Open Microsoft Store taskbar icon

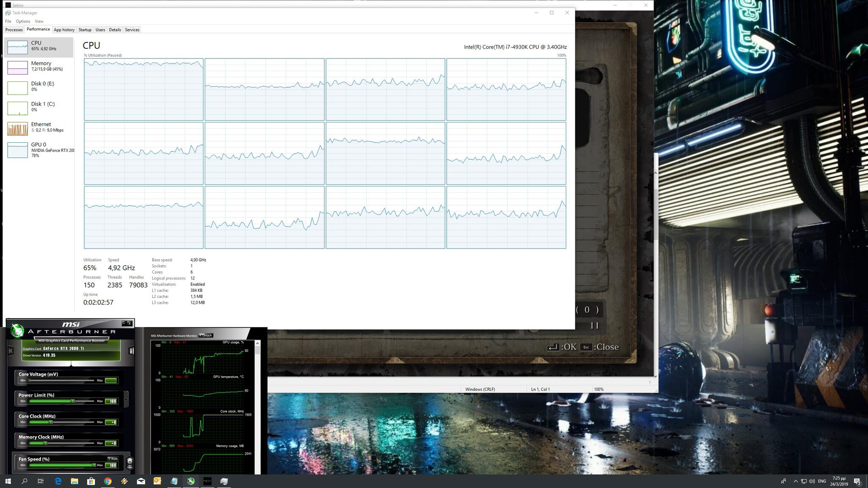point(91,481)
